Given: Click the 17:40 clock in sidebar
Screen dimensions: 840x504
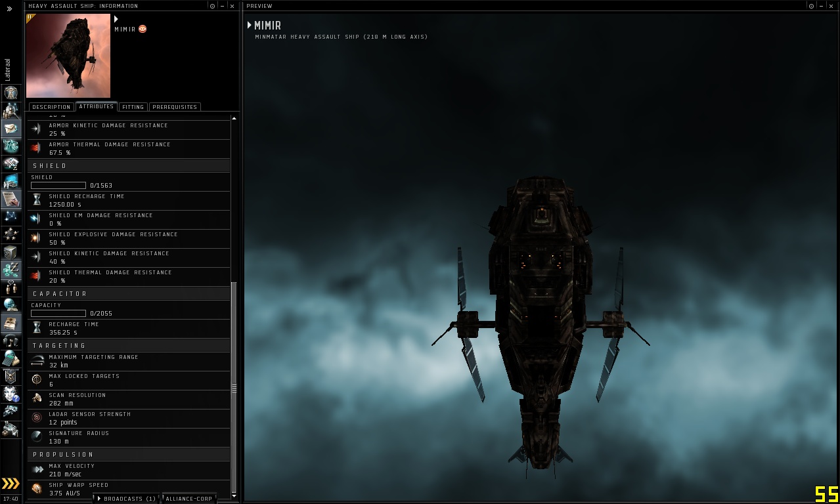Looking at the screenshot, I should [x=11, y=499].
